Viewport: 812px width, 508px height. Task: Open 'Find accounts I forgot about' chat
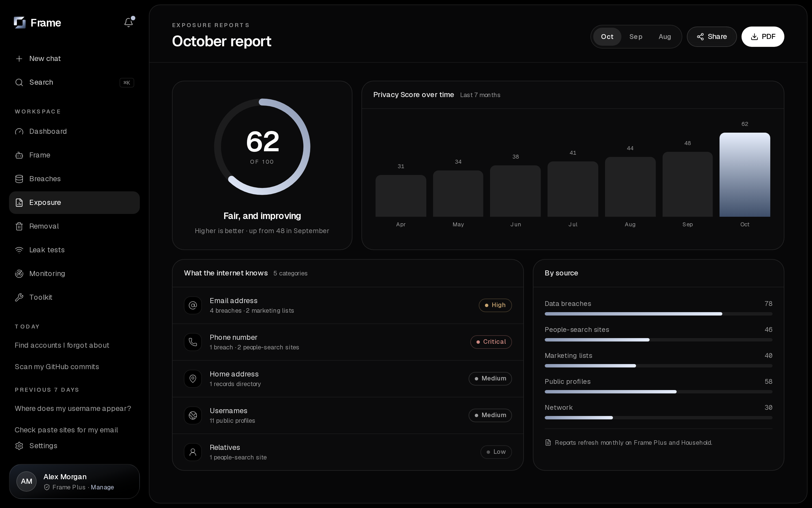(x=62, y=345)
